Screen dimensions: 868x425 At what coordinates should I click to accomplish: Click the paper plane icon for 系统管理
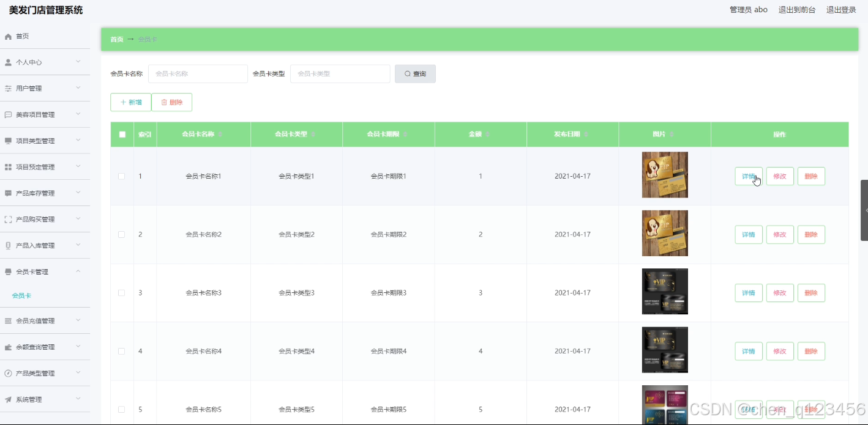click(8, 400)
